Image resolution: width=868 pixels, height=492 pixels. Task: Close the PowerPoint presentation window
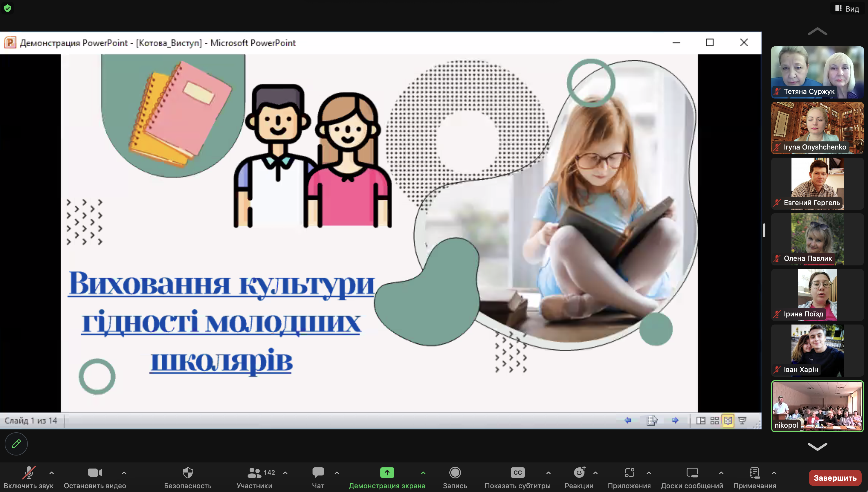point(744,43)
